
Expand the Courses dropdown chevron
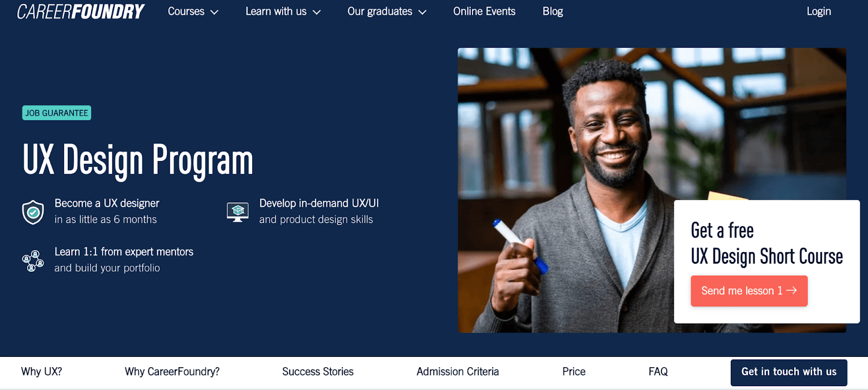click(214, 12)
